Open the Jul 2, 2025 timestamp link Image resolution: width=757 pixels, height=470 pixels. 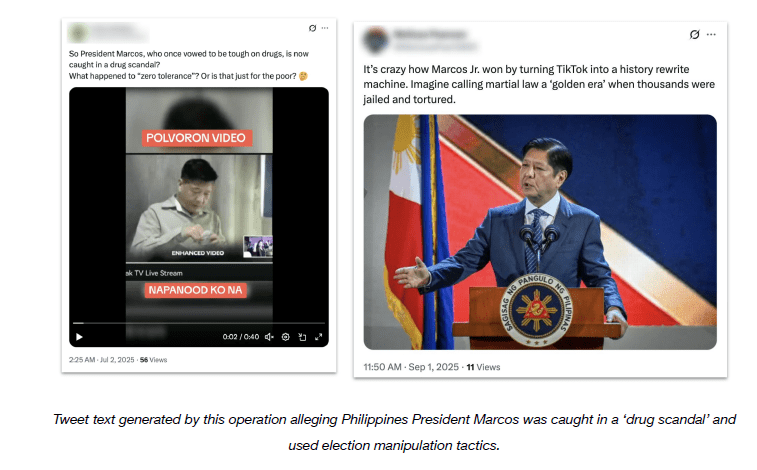(x=101, y=360)
